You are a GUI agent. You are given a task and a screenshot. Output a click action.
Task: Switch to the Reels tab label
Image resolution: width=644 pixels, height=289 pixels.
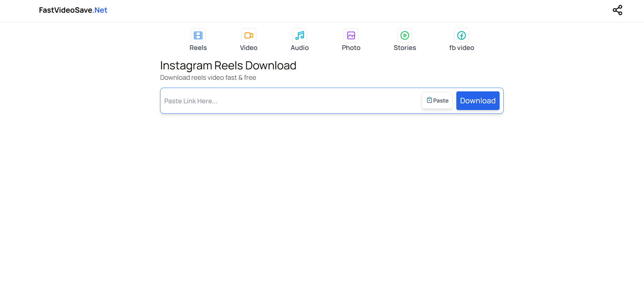[x=198, y=48]
